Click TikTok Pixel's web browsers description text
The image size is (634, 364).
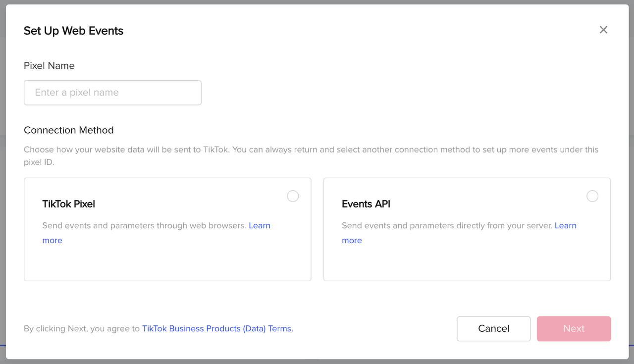(x=144, y=226)
